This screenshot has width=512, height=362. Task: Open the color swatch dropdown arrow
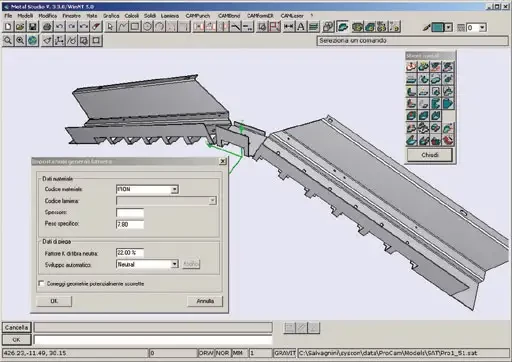click(449, 28)
